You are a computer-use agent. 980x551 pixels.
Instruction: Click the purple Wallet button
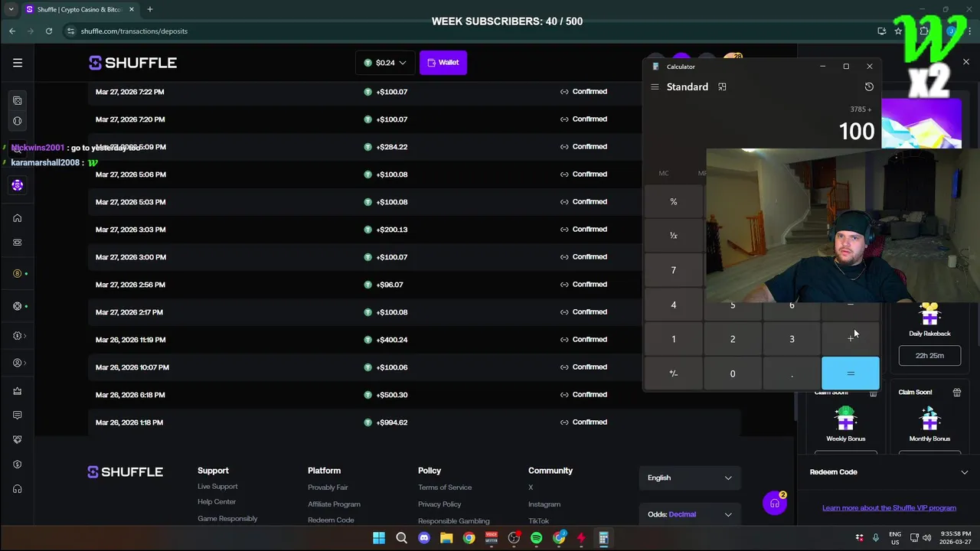click(x=443, y=63)
